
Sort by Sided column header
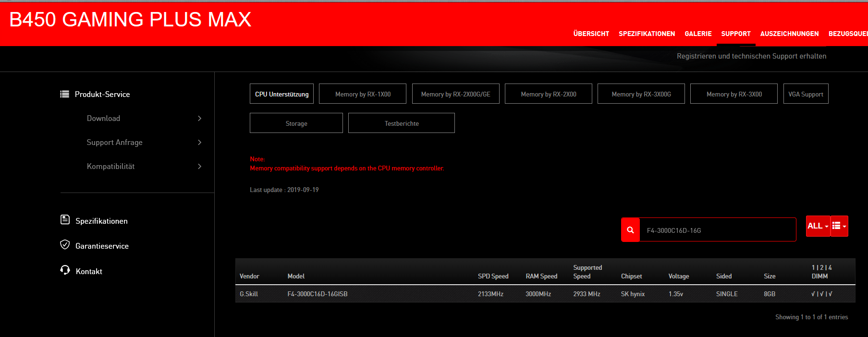(724, 276)
